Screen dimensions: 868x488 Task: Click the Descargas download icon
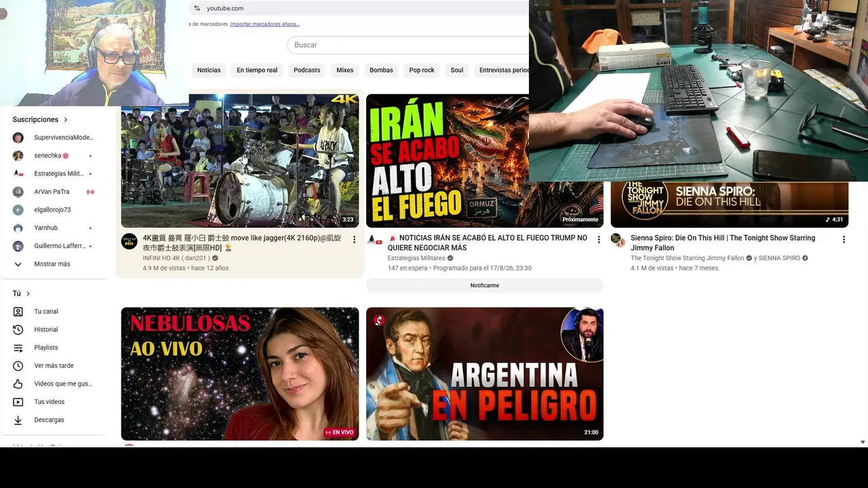pyautogui.click(x=18, y=420)
